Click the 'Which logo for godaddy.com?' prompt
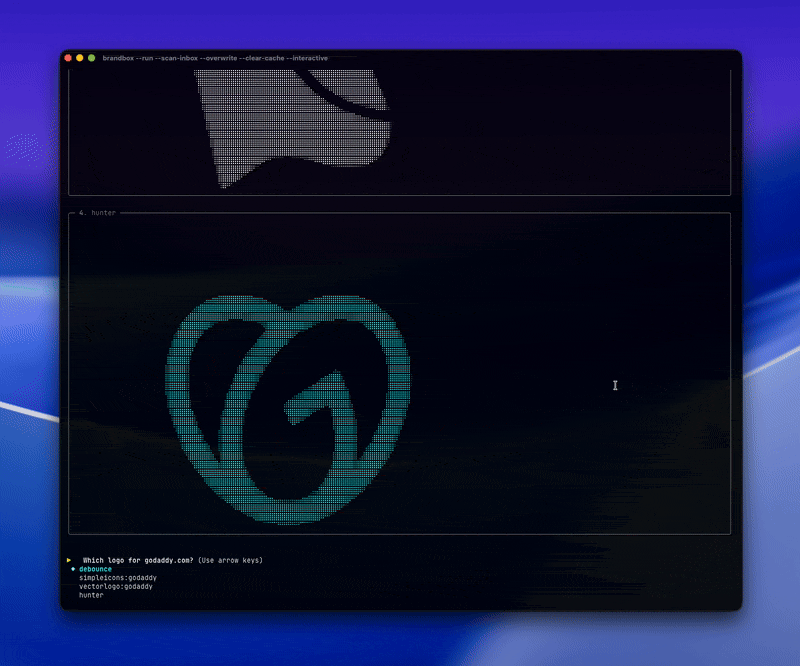The image size is (800, 666). pyautogui.click(x=138, y=560)
